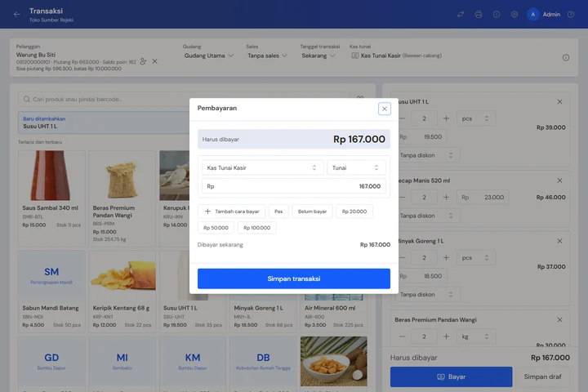
Task: Open Tanpa sales dropdown
Action: pyautogui.click(x=267, y=56)
